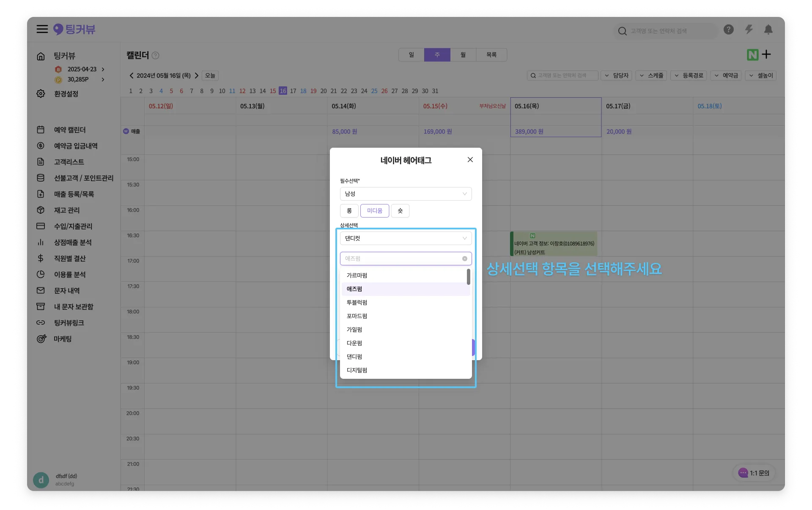Click the notification bell icon

pyautogui.click(x=768, y=30)
